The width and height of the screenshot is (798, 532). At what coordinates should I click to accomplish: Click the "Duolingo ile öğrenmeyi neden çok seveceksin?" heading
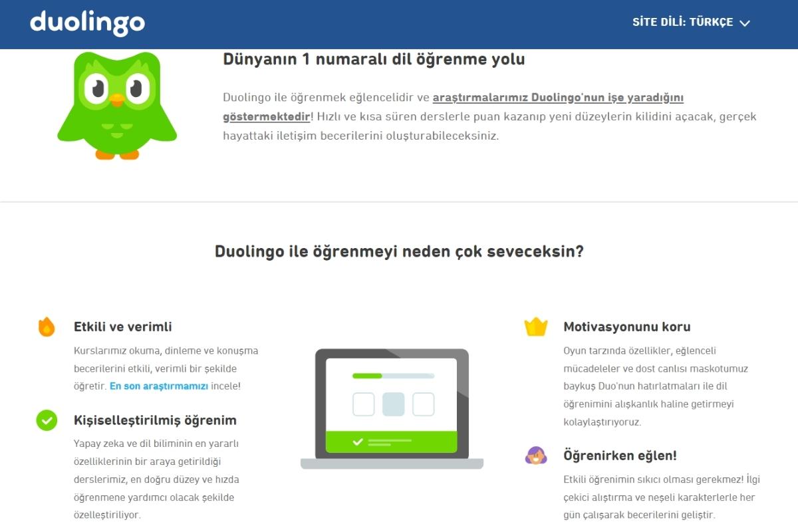(x=399, y=252)
